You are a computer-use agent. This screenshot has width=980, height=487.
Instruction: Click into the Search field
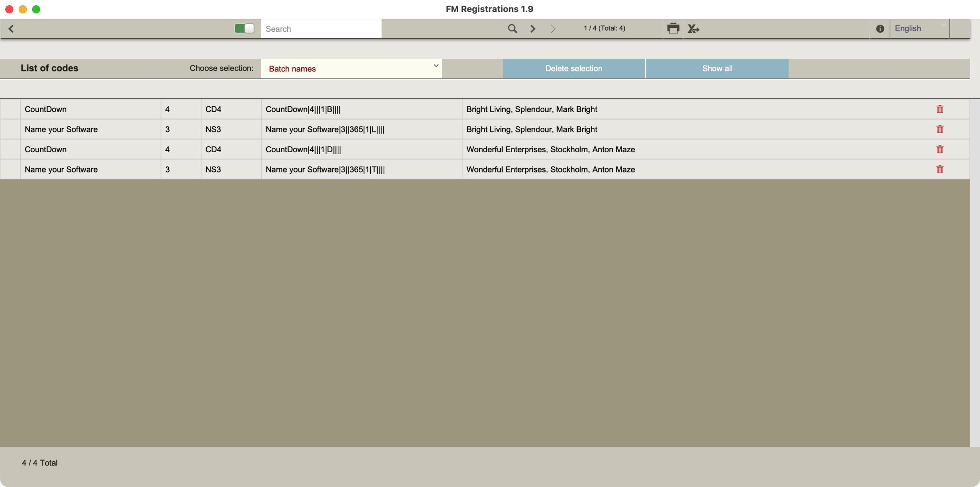pos(321,29)
